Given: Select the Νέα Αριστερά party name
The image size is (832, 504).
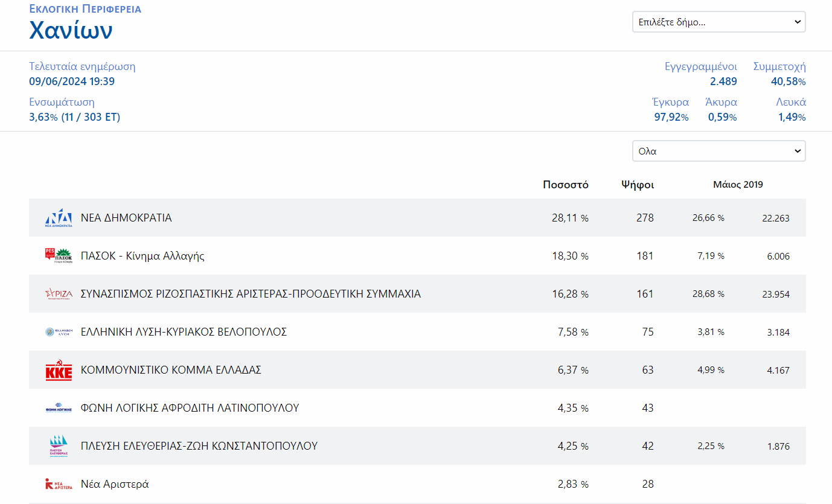Looking at the screenshot, I should tap(115, 484).
